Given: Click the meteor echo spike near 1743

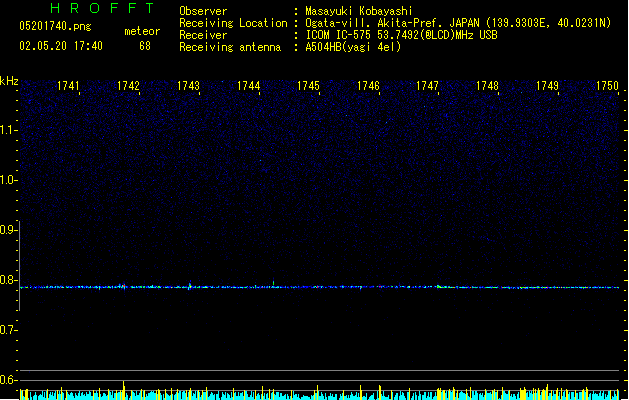Looking at the screenshot, I should (190, 285).
